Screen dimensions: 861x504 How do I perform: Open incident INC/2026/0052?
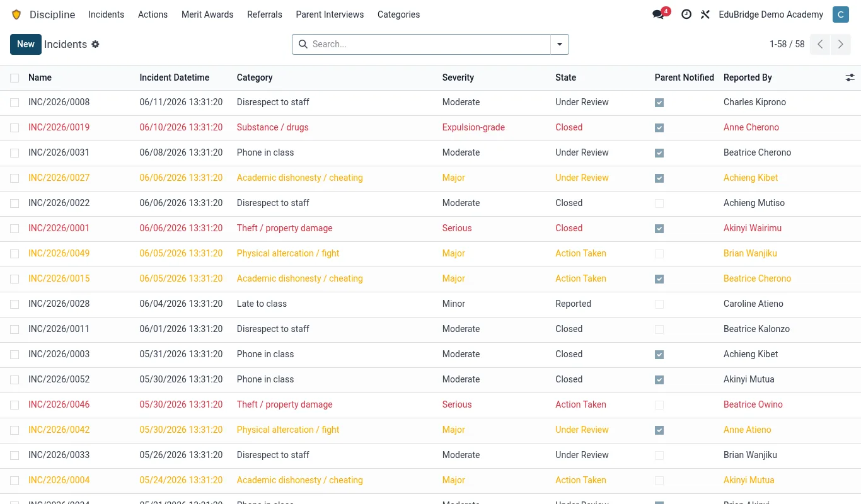pos(59,379)
